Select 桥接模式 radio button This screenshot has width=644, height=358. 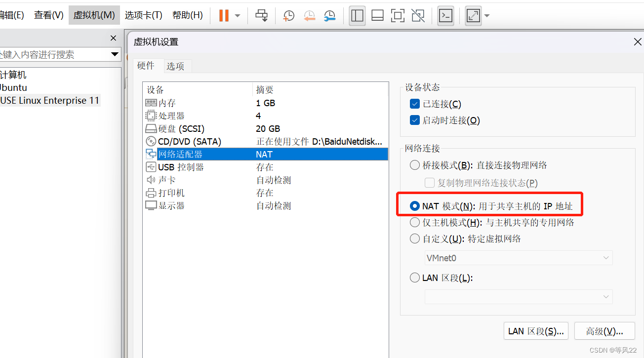[x=414, y=164]
